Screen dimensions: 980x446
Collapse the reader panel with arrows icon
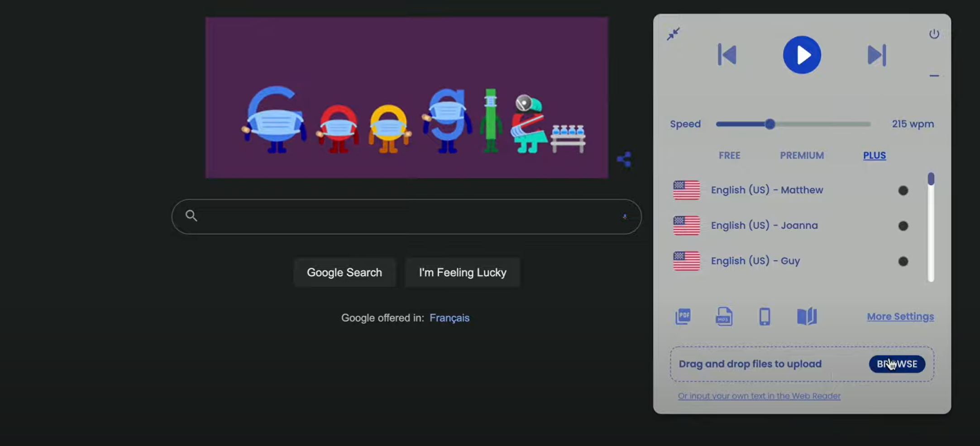click(x=673, y=34)
